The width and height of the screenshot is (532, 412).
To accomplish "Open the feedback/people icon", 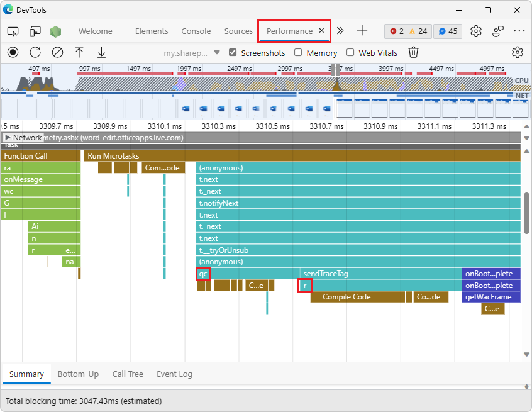I will coord(498,31).
